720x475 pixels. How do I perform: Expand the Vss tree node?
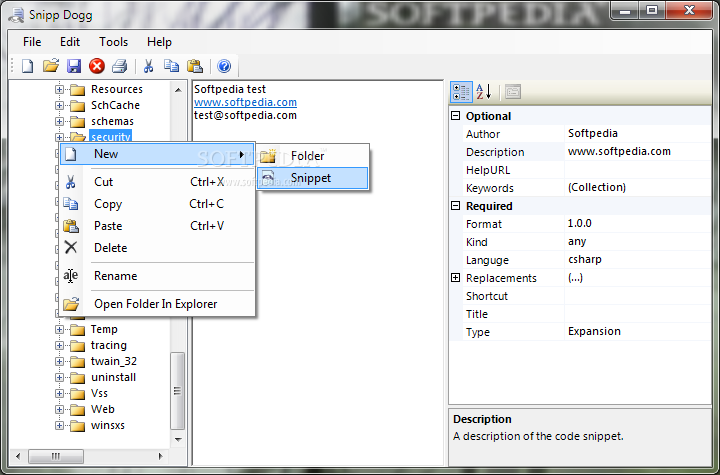coord(59,393)
